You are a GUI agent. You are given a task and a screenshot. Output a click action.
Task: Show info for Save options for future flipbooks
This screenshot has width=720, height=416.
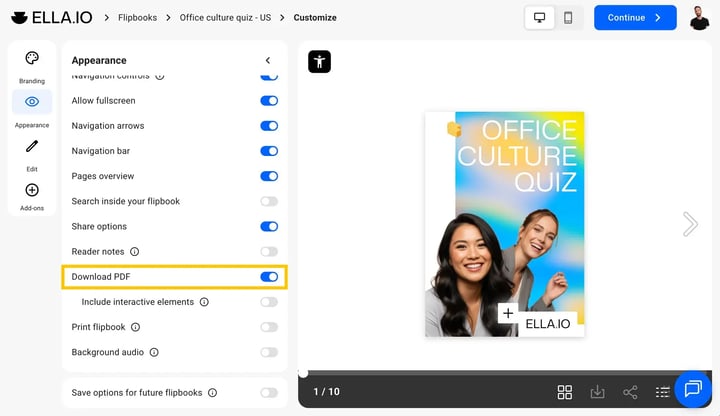tap(213, 393)
